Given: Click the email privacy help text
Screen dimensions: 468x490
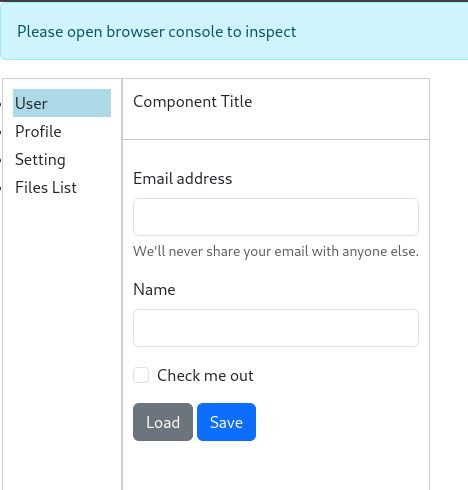Looking at the screenshot, I should [x=276, y=251].
